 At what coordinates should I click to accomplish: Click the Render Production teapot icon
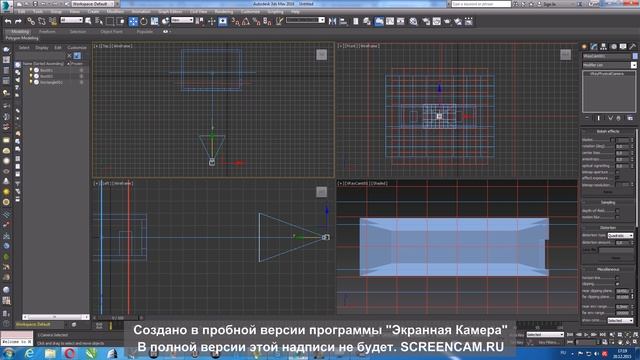[447, 21]
